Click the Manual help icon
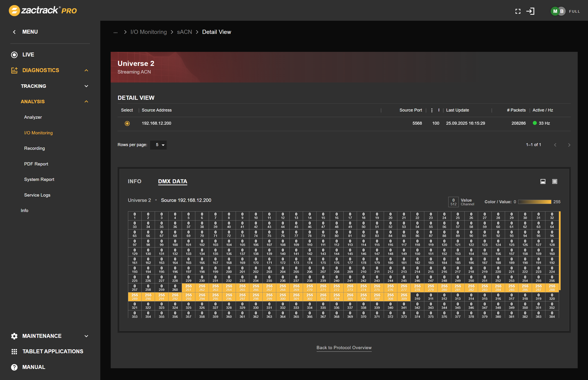This screenshot has width=588, height=380. click(x=14, y=367)
